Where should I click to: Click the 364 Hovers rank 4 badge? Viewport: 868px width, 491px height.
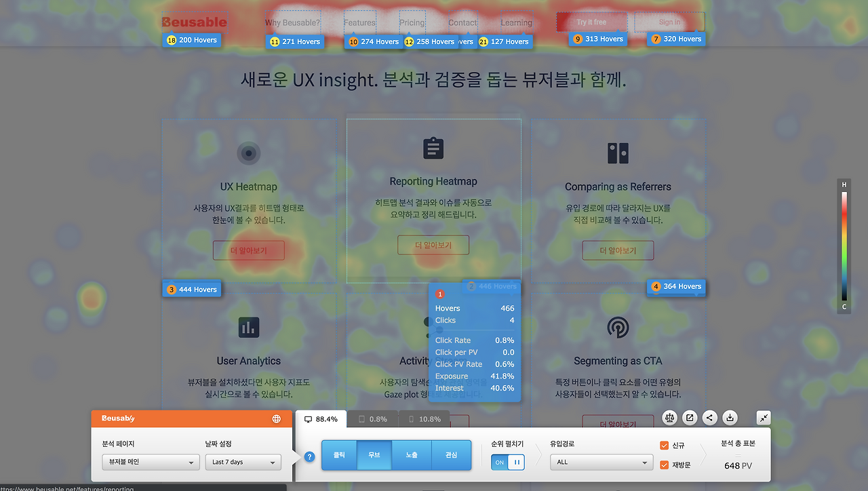click(676, 286)
